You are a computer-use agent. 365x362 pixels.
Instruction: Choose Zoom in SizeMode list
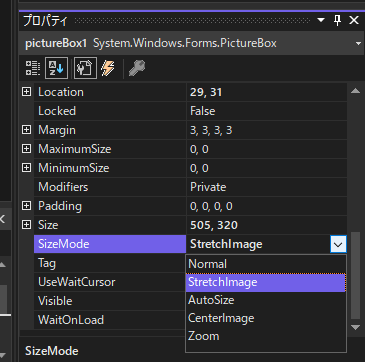point(266,336)
